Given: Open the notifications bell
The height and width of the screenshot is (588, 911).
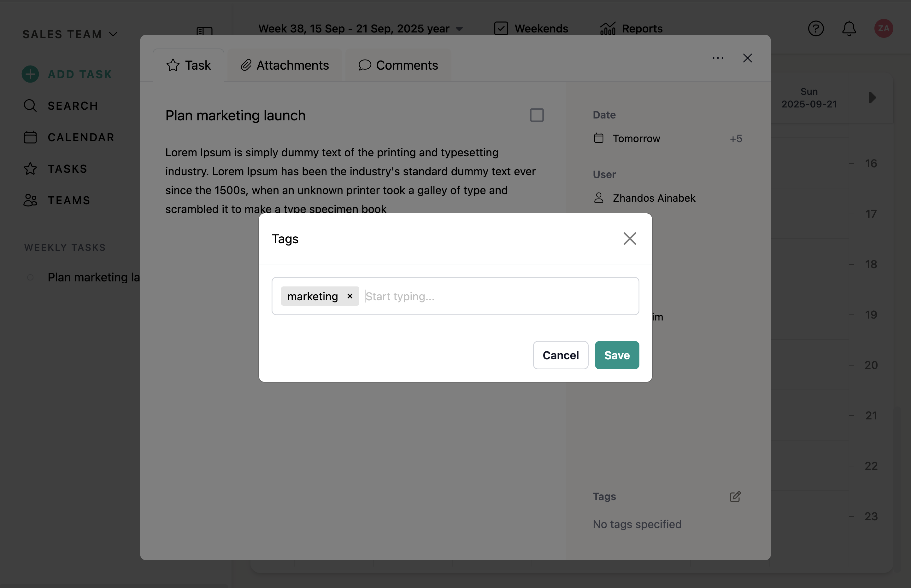Looking at the screenshot, I should pos(849,29).
